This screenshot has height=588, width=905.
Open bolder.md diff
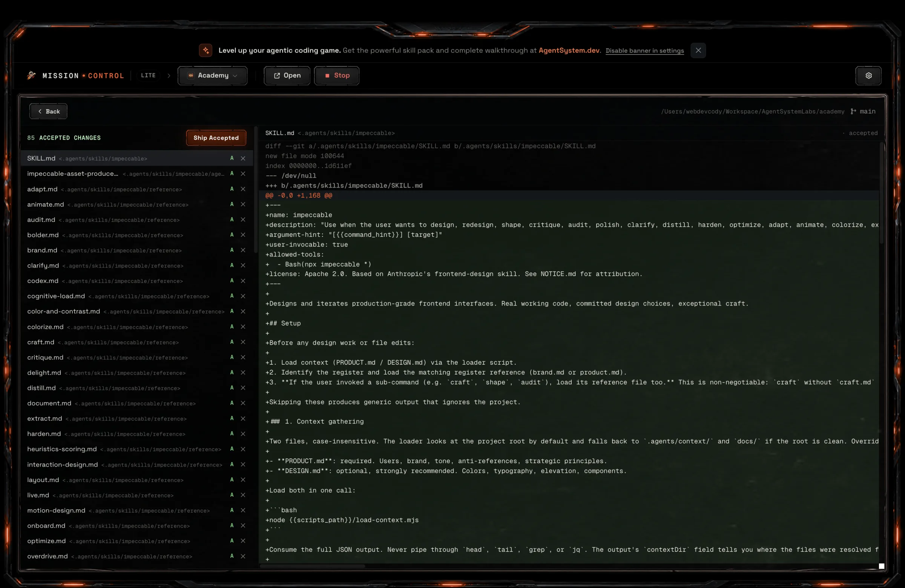coord(137,235)
